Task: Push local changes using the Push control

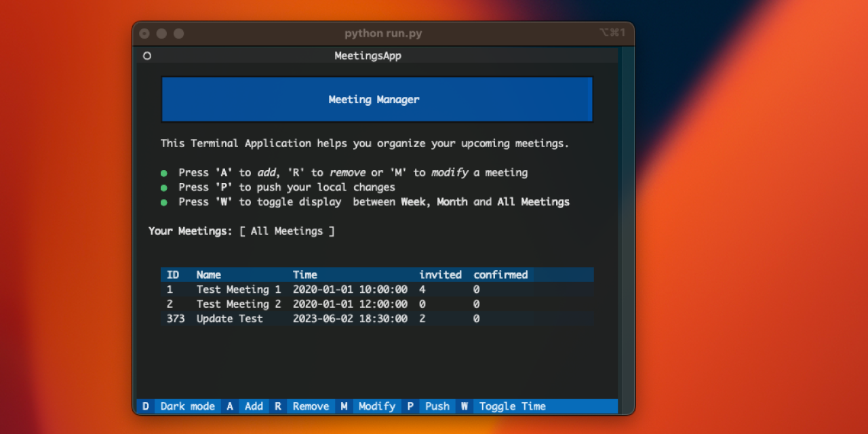Action: [437, 406]
